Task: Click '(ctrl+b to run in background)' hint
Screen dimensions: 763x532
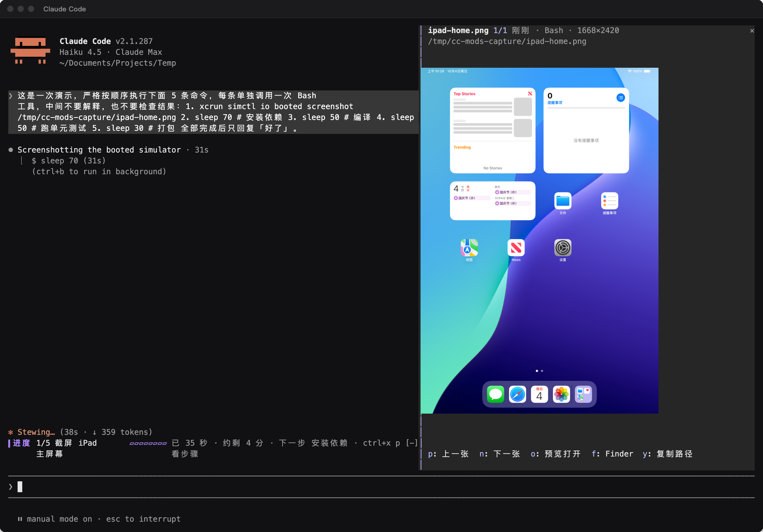Action: coord(99,172)
